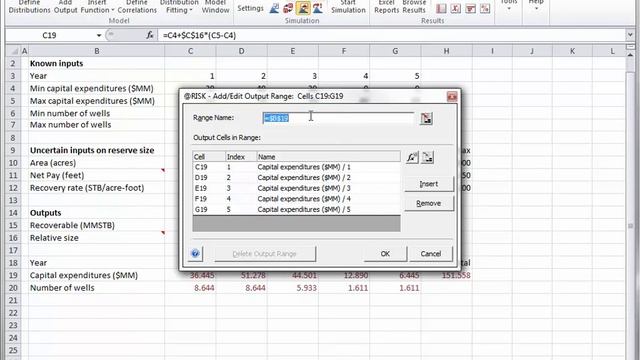This screenshot has width=640, height=360.
Task: Select column B header
Action: tap(97, 51)
